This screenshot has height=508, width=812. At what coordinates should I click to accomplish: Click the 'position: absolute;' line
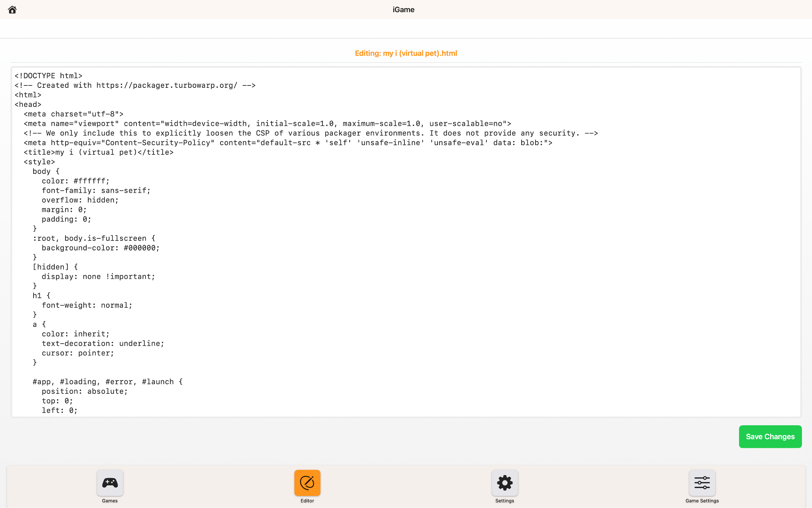coord(85,391)
